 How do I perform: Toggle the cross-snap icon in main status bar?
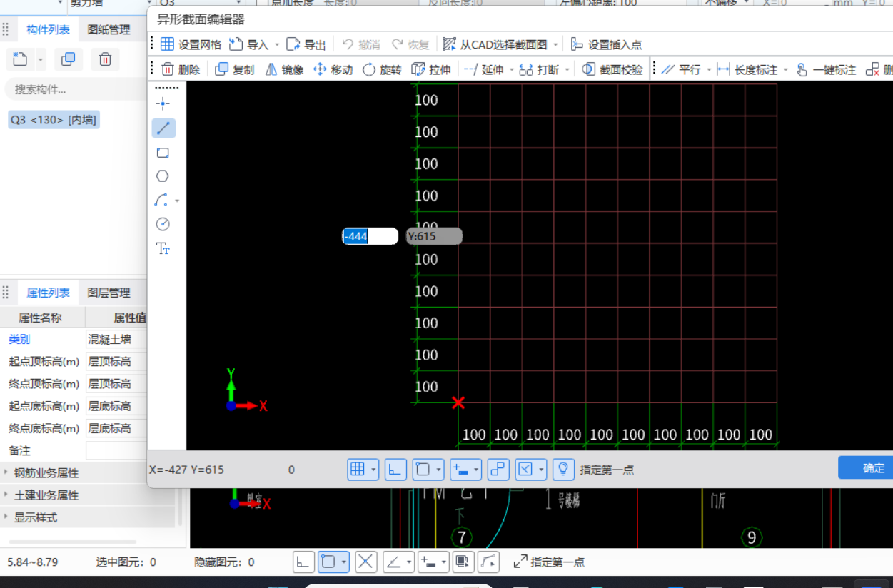(x=366, y=562)
